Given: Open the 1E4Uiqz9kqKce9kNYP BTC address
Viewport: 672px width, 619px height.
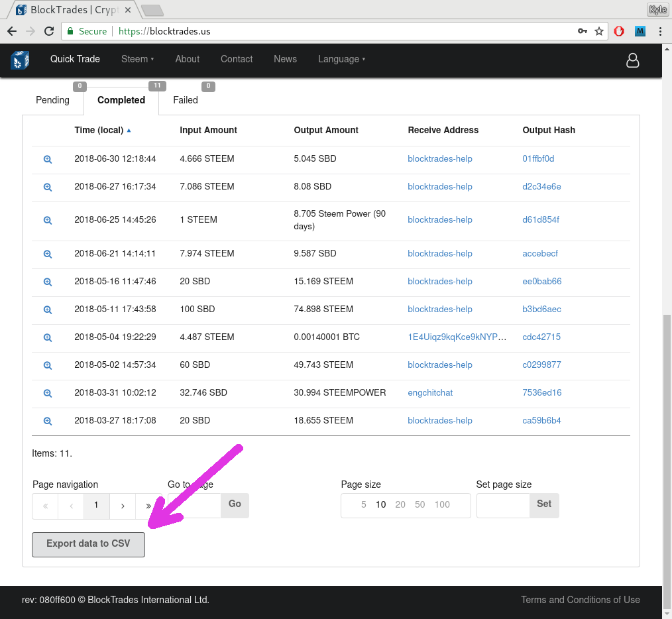Looking at the screenshot, I should (x=457, y=337).
